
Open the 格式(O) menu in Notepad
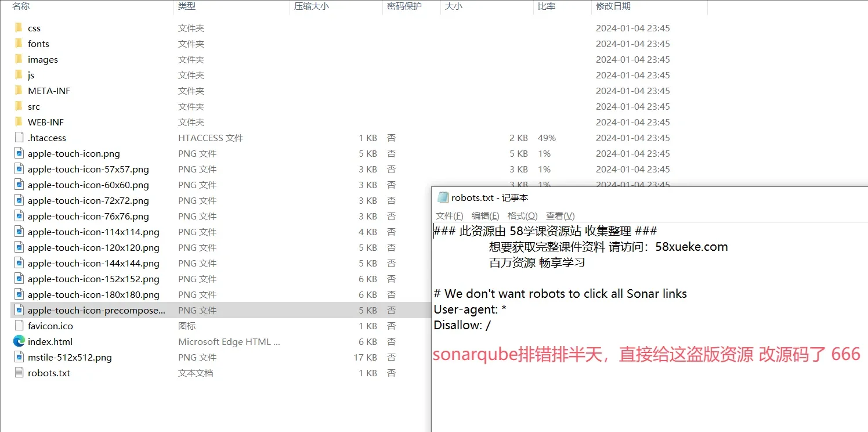point(522,215)
